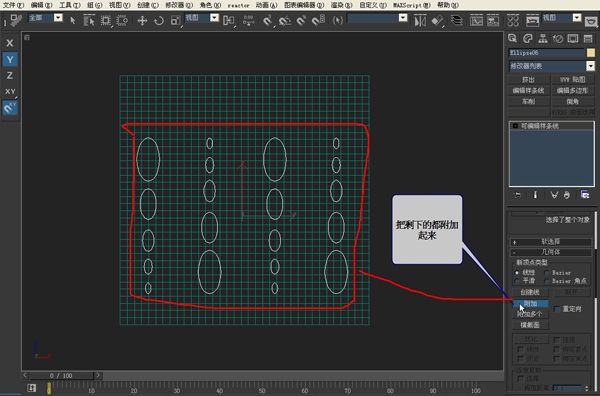Click the 编辑多边形 modifier button
The image size is (600, 396).
coord(572,91)
